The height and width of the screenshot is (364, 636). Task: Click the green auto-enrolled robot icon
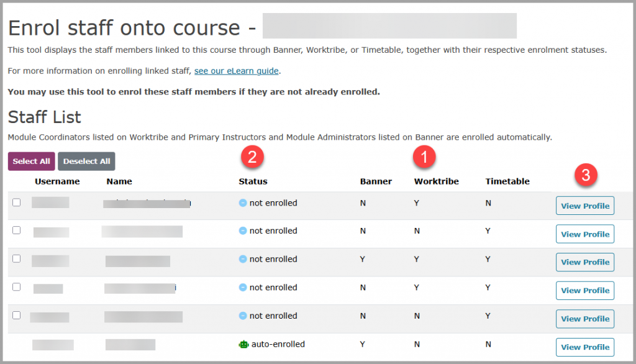(243, 344)
